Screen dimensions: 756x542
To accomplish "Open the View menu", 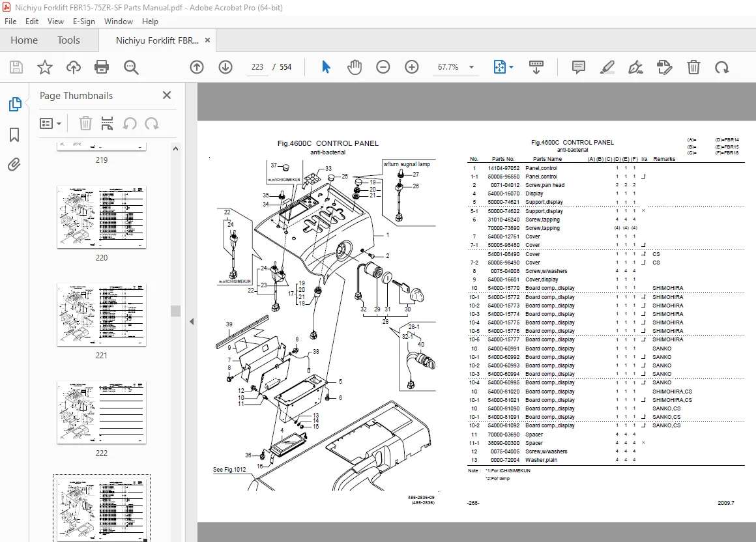I will tap(55, 21).
